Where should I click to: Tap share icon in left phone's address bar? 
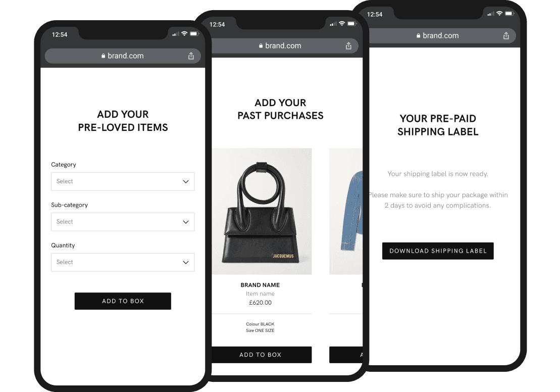pyautogui.click(x=191, y=56)
